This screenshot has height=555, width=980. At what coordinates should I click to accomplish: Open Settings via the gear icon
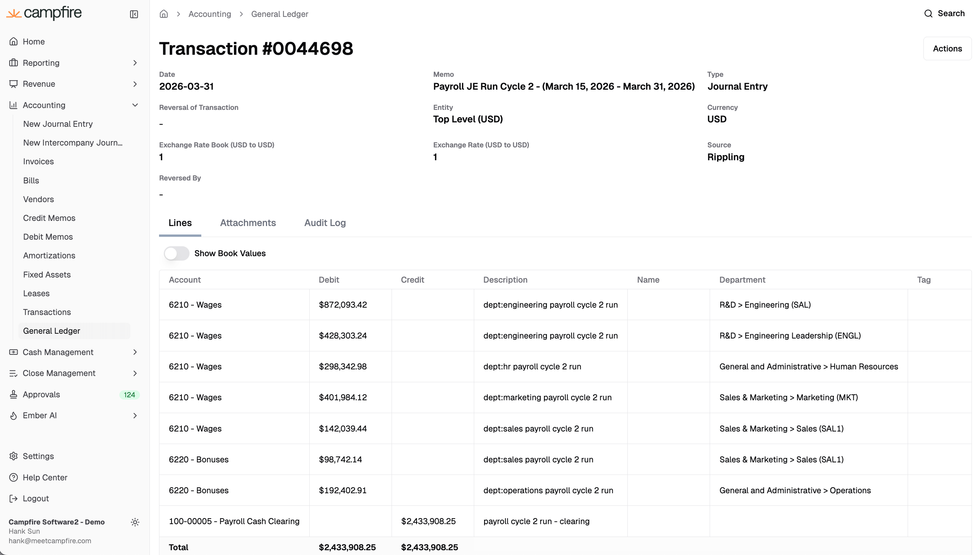pos(14,456)
